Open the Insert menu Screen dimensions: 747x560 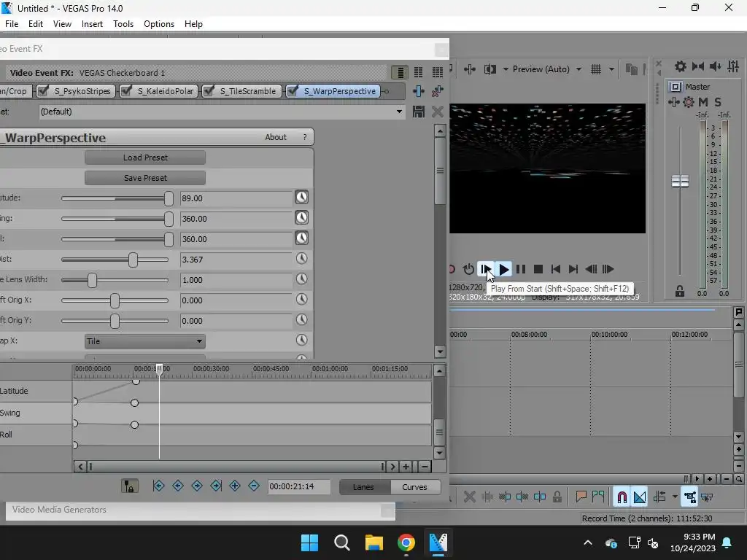coord(92,24)
